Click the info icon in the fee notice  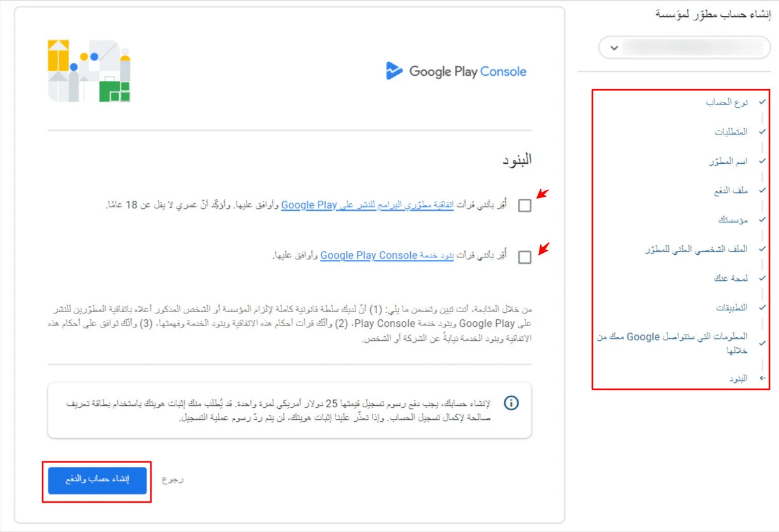click(511, 403)
